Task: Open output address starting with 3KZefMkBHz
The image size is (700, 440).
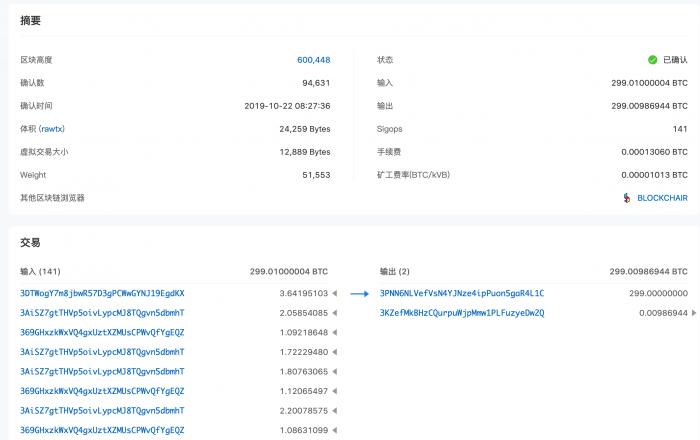Action: pyautogui.click(x=461, y=313)
